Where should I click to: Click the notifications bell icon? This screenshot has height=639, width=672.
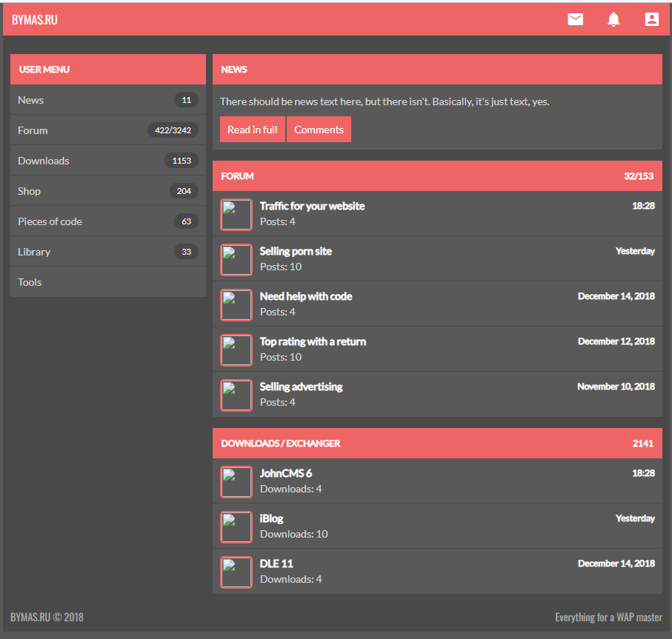[613, 19]
